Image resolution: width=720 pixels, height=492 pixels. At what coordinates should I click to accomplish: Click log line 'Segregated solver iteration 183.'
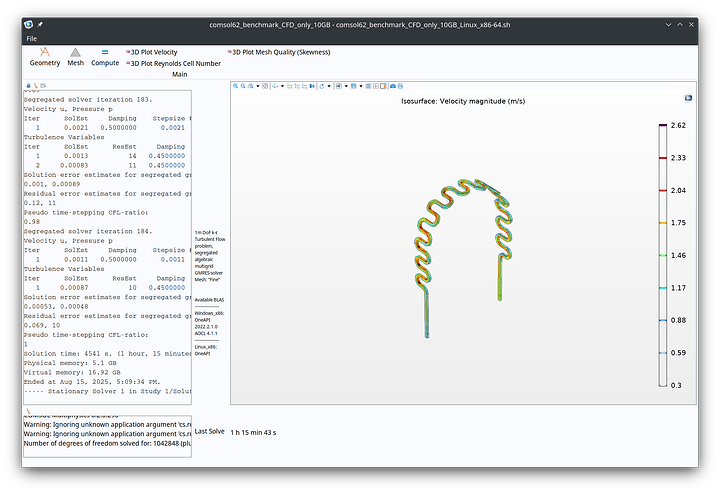[88, 100]
